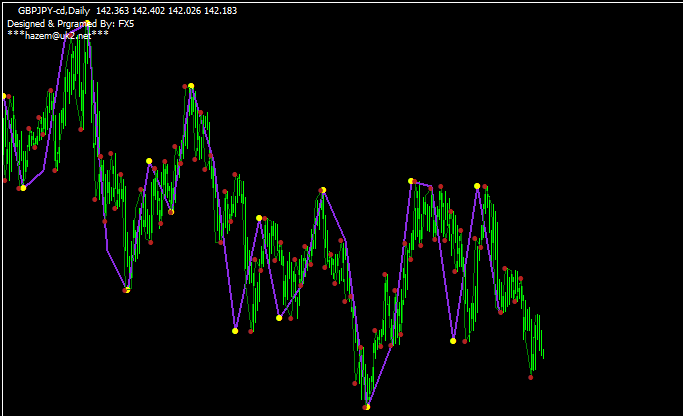
Task: Click the hazem@uk2.net email label
Action: coord(58,34)
